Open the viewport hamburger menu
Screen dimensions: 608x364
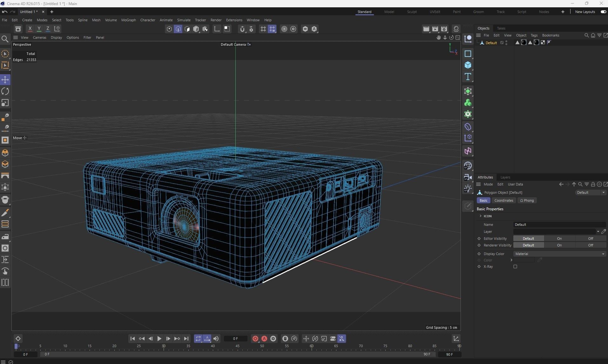pyautogui.click(x=15, y=37)
